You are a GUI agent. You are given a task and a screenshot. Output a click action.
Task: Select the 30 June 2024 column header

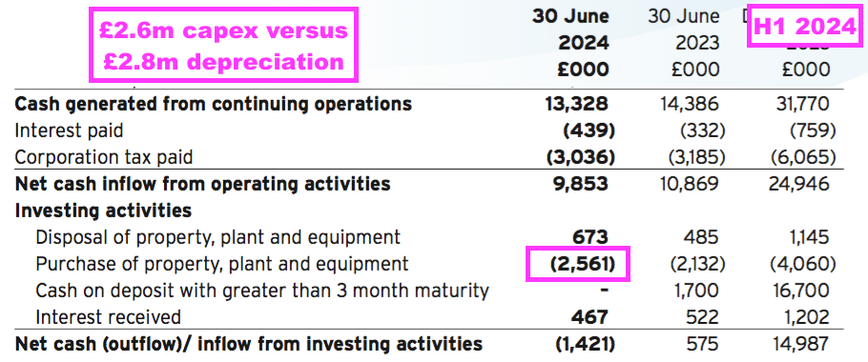570,43
